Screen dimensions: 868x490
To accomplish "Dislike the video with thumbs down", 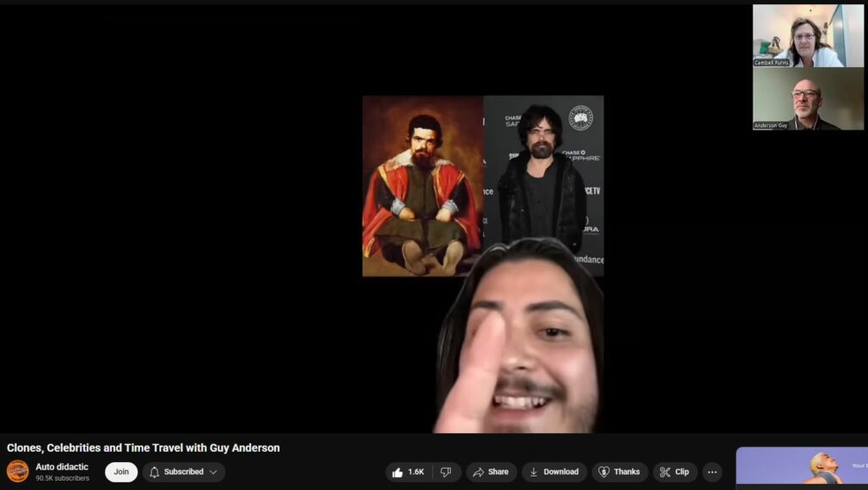I will tap(446, 472).
